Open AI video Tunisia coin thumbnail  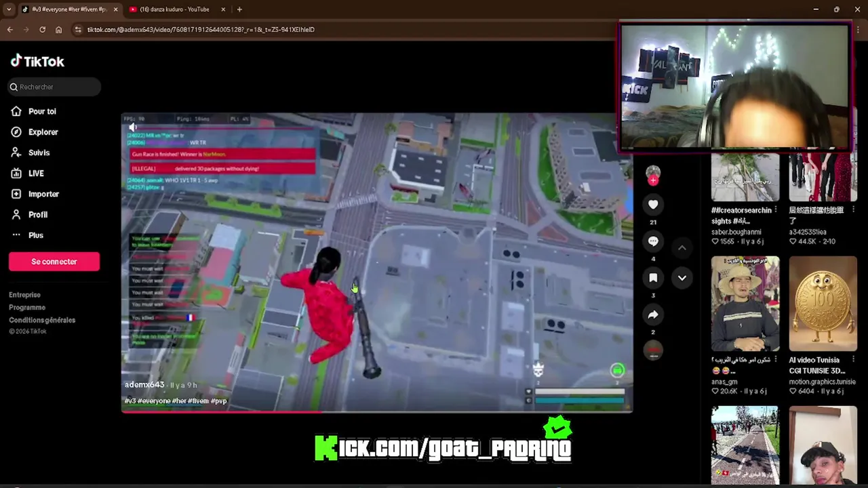pos(823,304)
